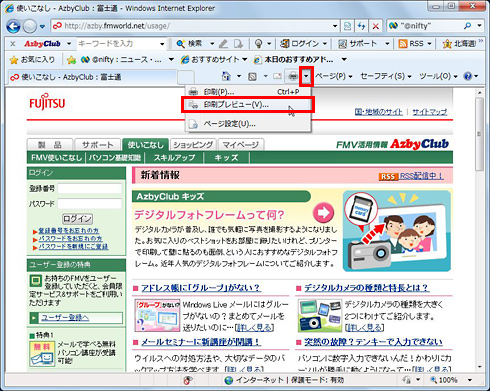Click the compatibility view icon
490x391 pixels.
point(347,26)
